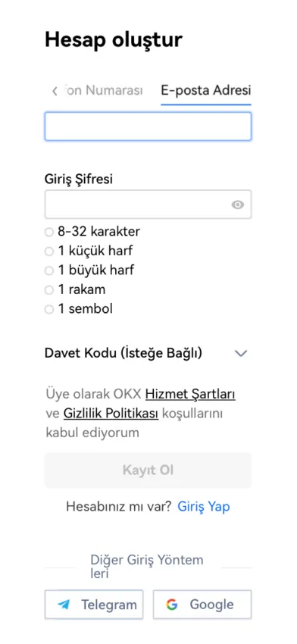Switch to the Telefon Numarası tab
This screenshot has height=644, width=297.
coord(104,90)
